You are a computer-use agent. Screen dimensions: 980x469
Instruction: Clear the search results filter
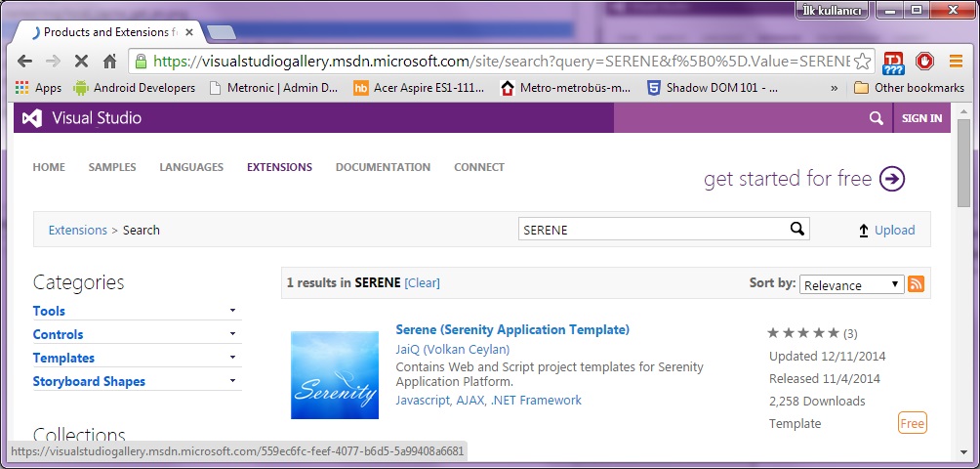[x=422, y=283]
